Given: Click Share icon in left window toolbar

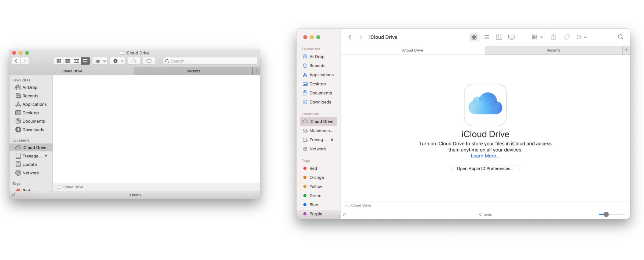Looking at the screenshot, I should [x=134, y=61].
